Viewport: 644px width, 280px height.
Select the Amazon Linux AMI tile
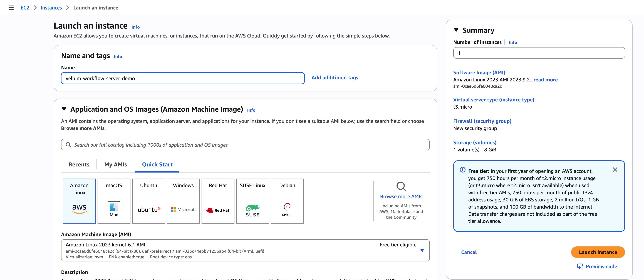tap(79, 201)
